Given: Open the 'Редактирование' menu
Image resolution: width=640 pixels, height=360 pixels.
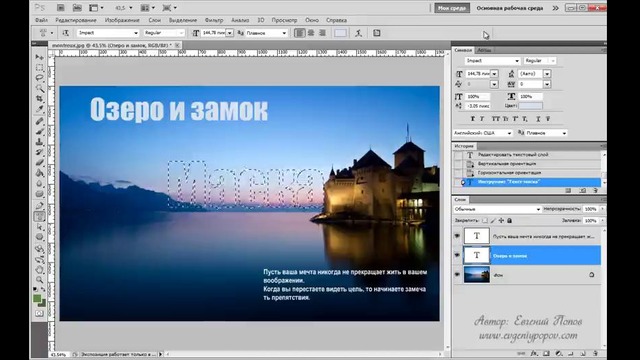Looking at the screenshot, I should 76,20.
